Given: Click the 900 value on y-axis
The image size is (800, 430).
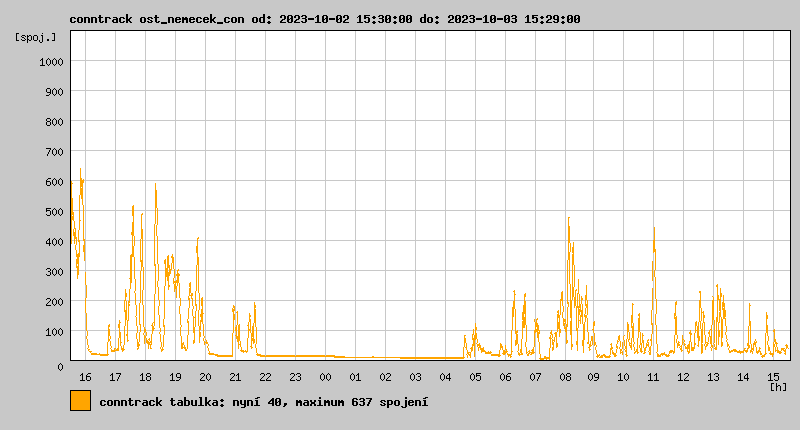Looking at the screenshot, I should [54, 92].
